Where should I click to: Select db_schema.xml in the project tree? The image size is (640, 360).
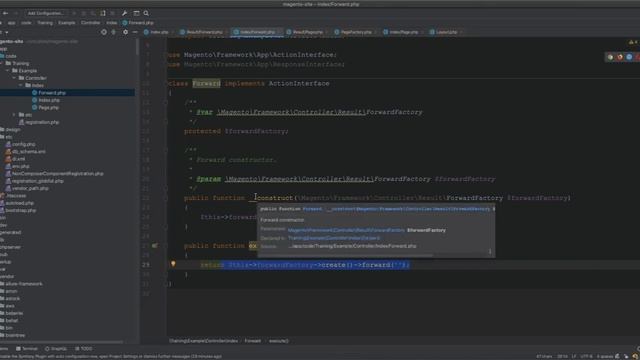pyautogui.click(x=29, y=151)
